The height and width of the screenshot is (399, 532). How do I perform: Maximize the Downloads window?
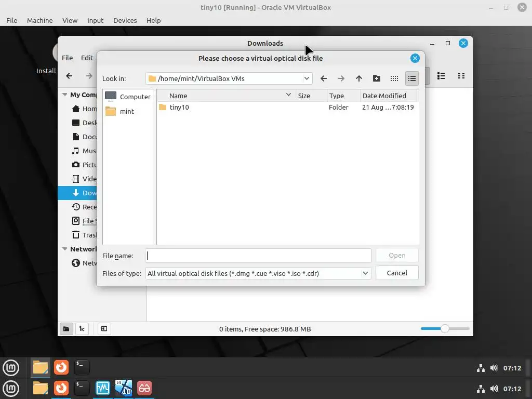448,43
